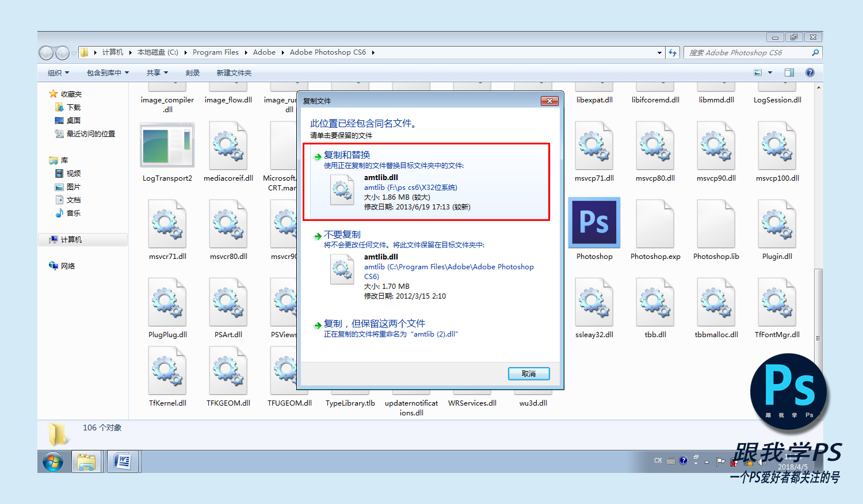
Task: Select the tbb.dll file icon
Action: 655,301
